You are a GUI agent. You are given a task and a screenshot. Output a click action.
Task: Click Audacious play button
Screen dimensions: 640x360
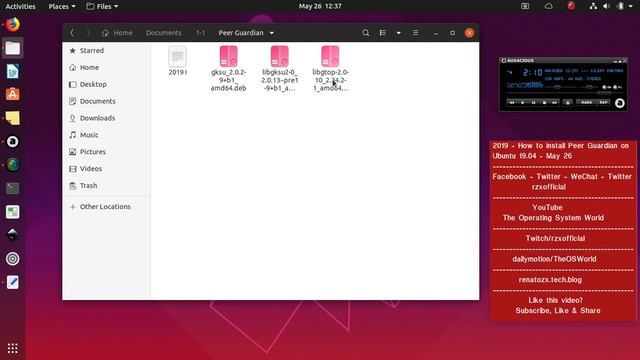click(522, 102)
